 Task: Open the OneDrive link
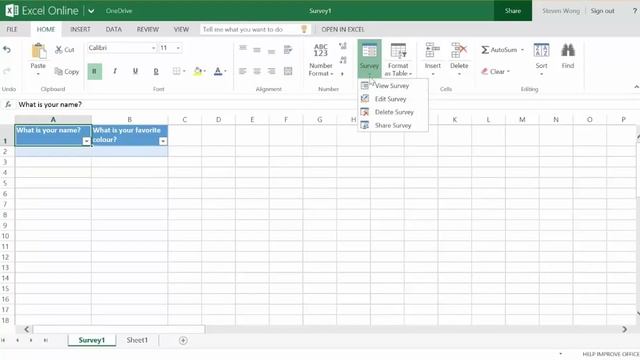[x=119, y=11]
